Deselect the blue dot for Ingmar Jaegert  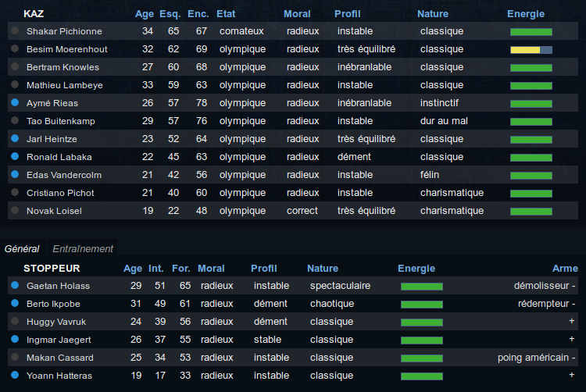[15, 339]
